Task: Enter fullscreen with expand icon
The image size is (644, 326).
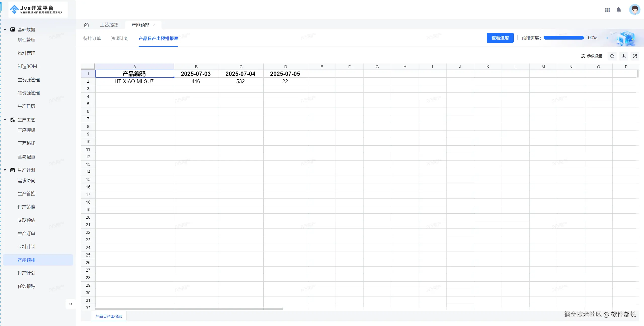Action: tap(635, 56)
